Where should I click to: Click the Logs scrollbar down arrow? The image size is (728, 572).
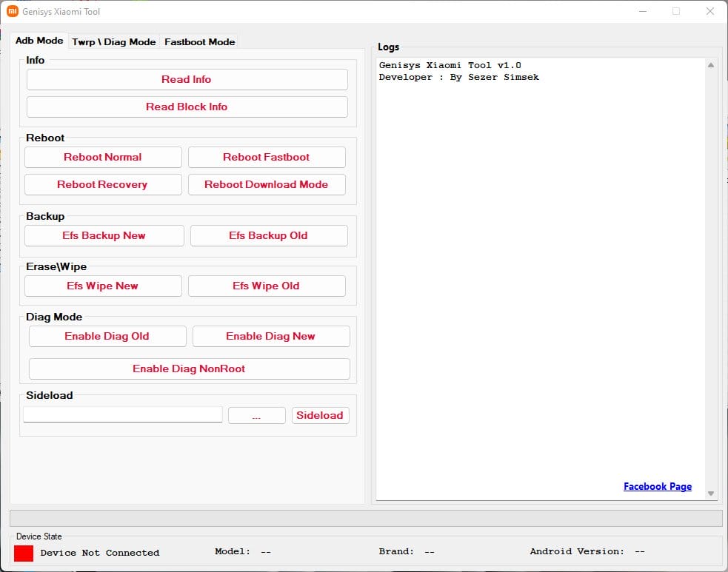tap(711, 494)
